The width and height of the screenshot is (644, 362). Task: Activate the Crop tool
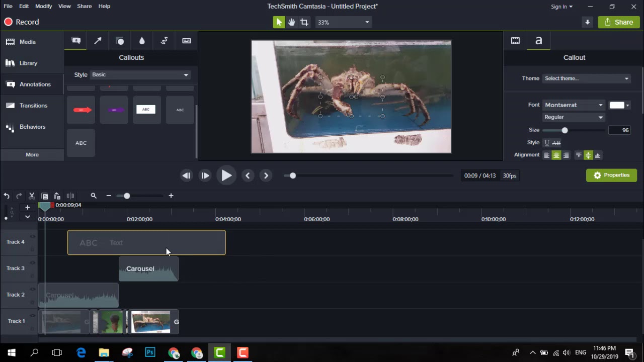click(304, 22)
